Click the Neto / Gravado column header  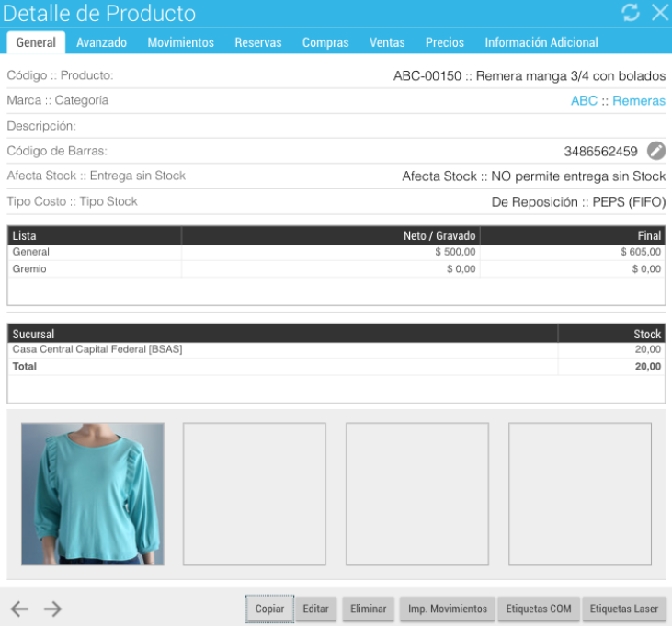coord(331,235)
